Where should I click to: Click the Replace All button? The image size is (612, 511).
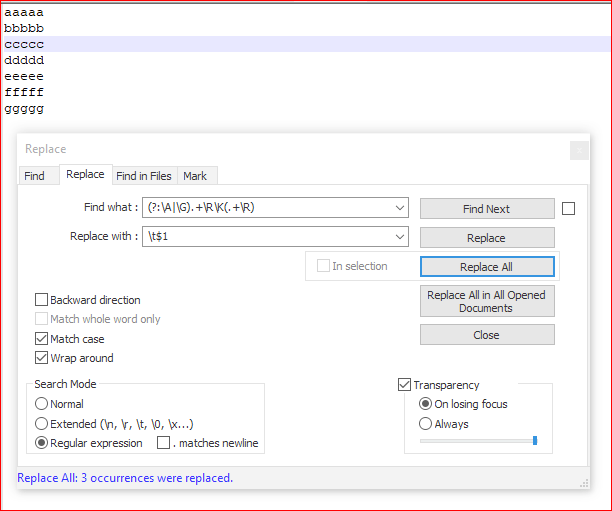click(487, 267)
